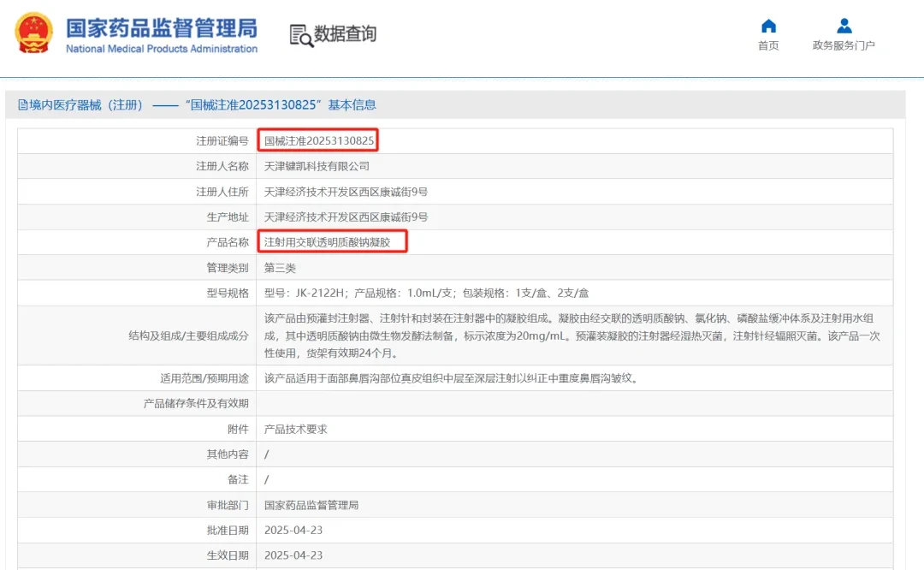Viewport: 924px width, 570px height.
Task: Select product name 注射用交联透明质酸钠凝胶
Action: [x=327, y=242]
